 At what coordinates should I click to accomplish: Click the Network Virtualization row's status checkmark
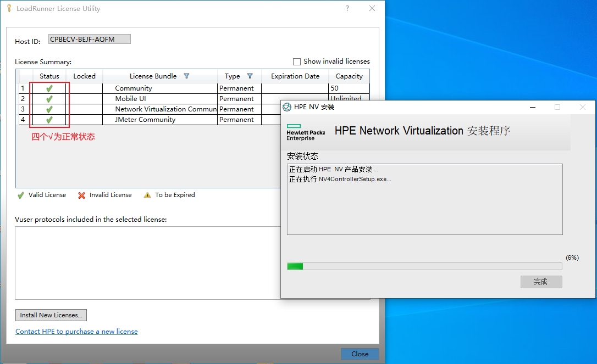[49, 110]
